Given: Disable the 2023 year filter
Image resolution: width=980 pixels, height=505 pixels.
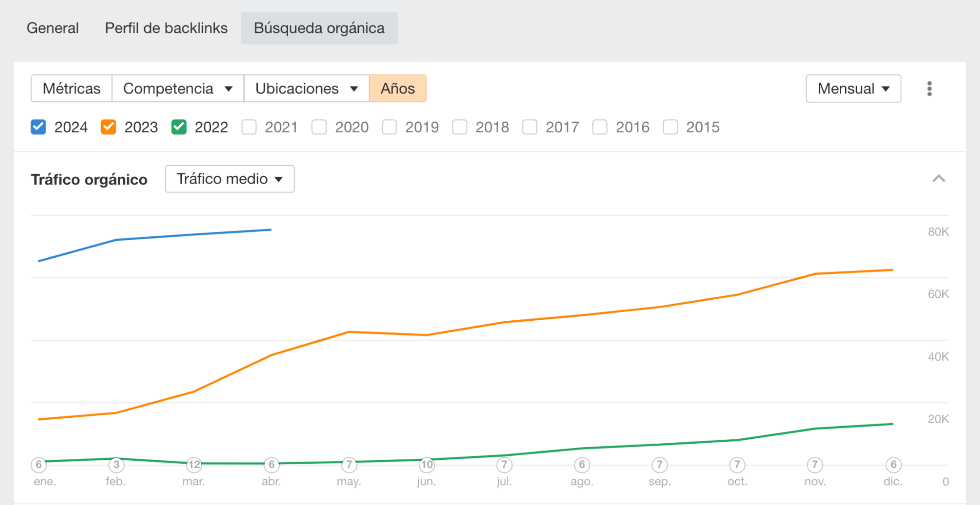Looking at the screenshot, I should point(108,127).
